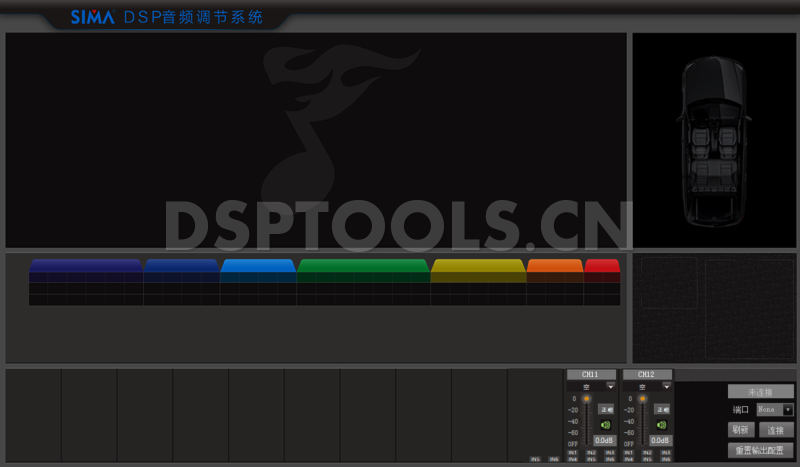
Task: Enable IN4 input for CH12
Action: (629, 459)
